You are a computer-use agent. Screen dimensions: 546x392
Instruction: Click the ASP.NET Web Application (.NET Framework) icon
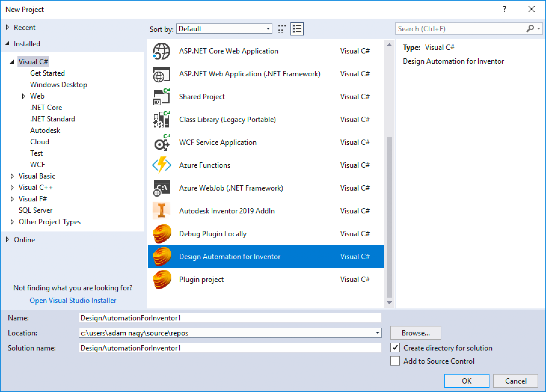[162, 74]
